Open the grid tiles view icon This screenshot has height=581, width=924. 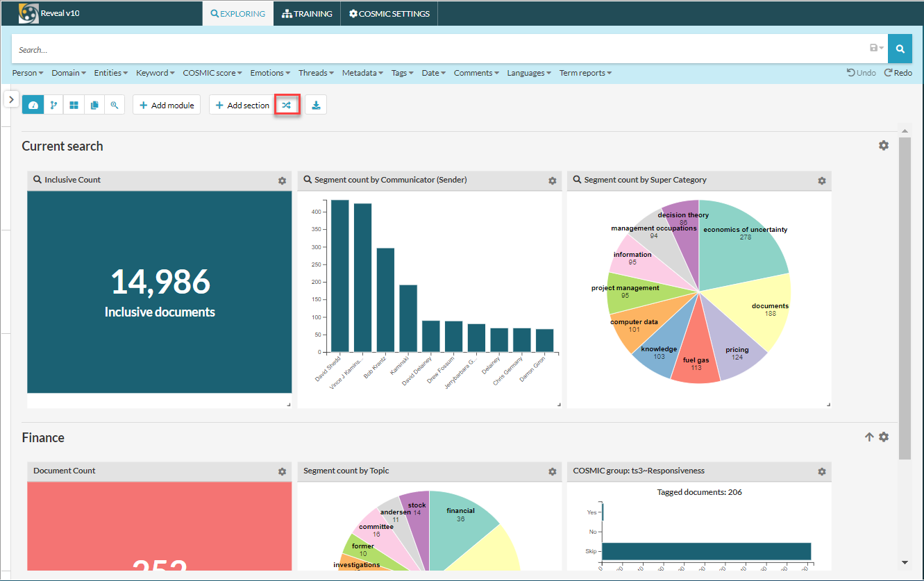point(74,106)
